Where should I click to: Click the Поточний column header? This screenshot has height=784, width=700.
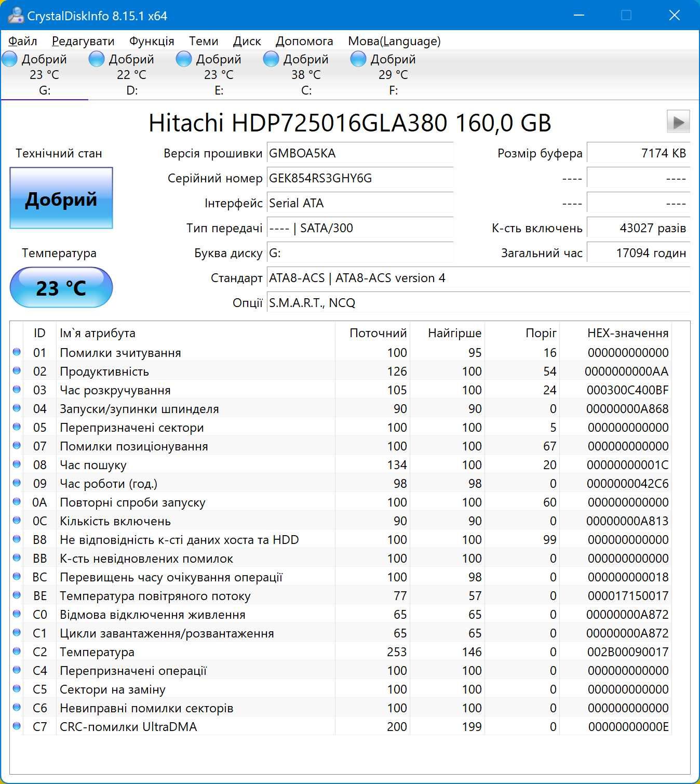[372, 333]
